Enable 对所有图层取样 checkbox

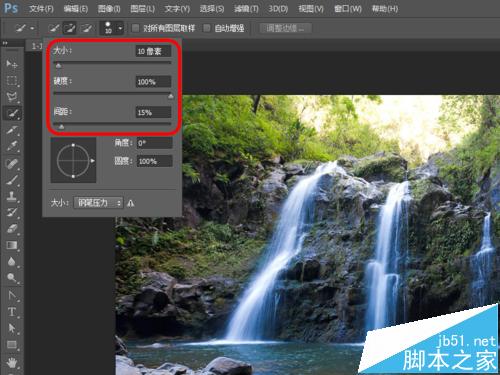click(135, 28)
